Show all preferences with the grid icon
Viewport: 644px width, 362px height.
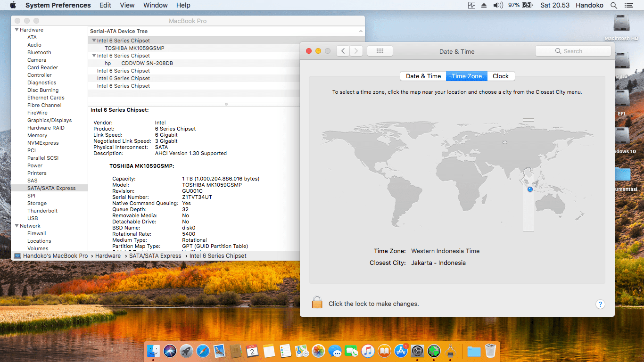click(380, 51)
